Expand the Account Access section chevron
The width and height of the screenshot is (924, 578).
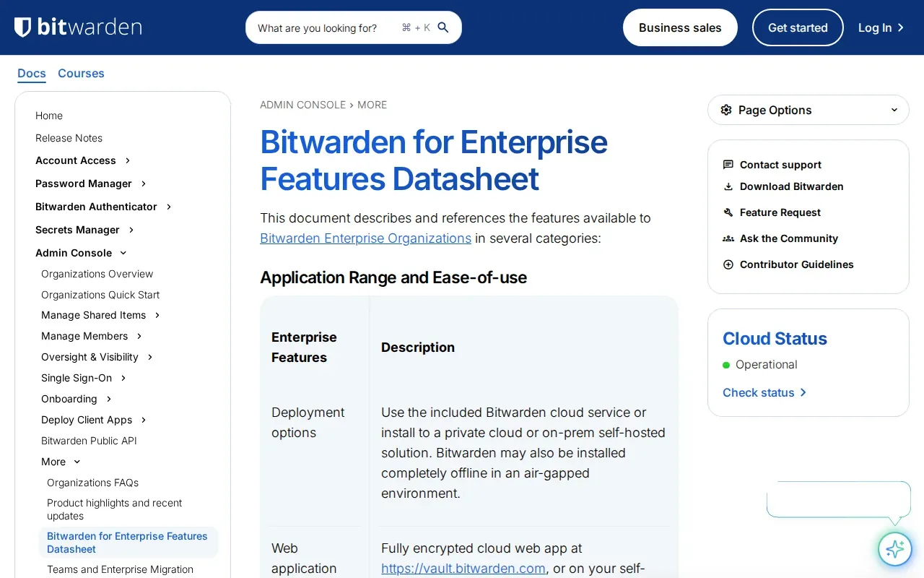[128, 160]
